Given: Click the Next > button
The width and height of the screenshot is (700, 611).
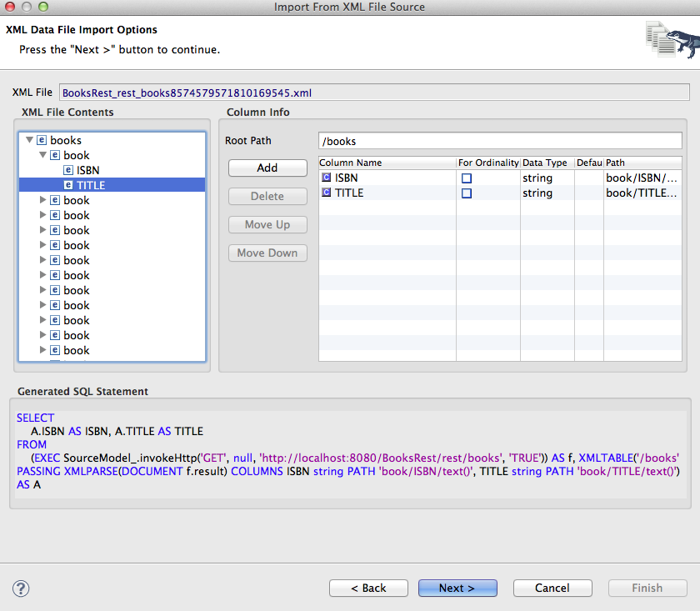Looking at the screenshot, I should [457, 588].
